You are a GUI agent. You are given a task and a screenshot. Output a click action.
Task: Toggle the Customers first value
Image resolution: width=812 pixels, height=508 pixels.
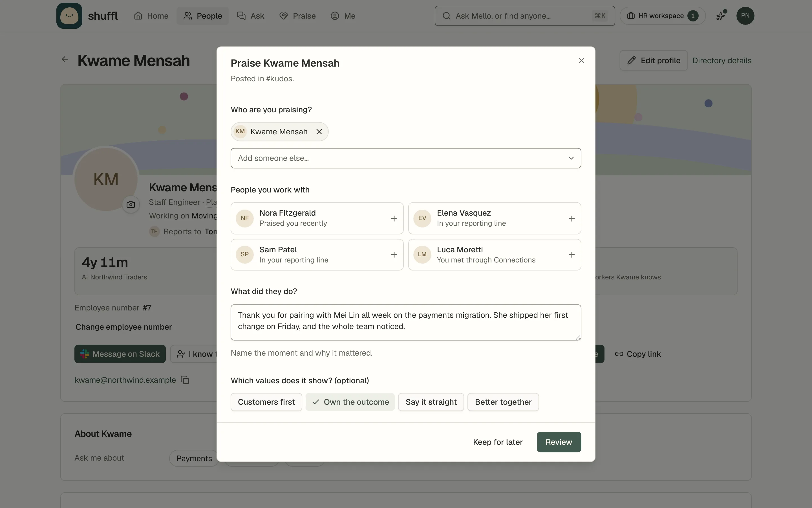[x=266, y=402]
